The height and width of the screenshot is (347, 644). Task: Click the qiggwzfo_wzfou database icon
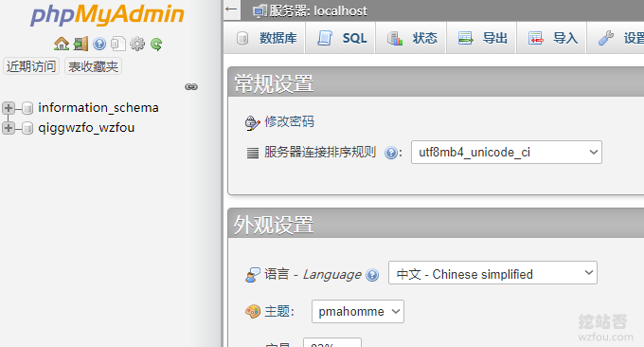(27, 128)
